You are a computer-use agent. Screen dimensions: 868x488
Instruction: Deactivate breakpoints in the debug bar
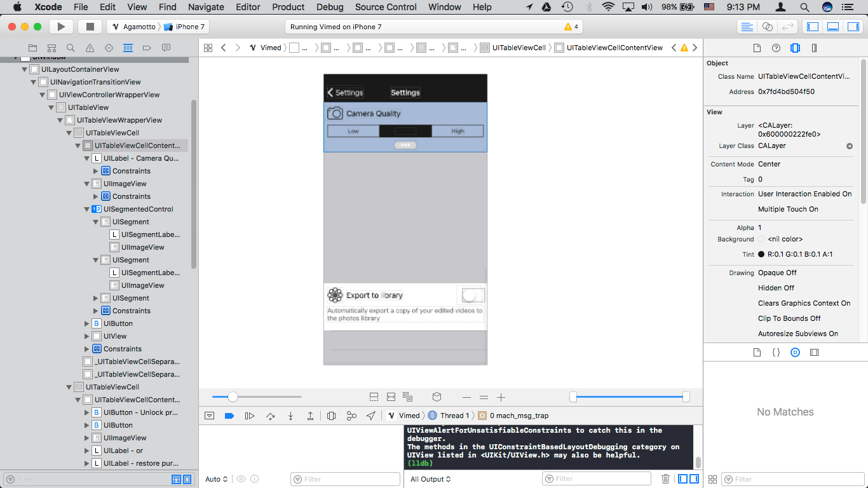[229, 416]
